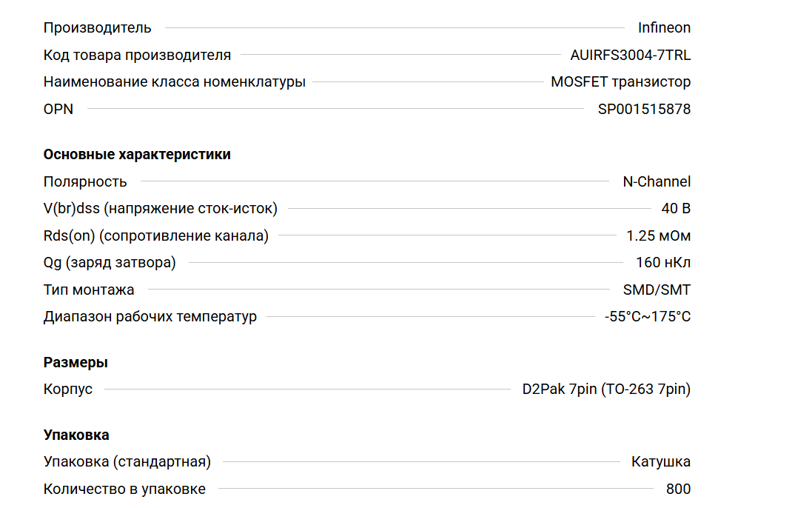
Task: Click the 160 нКл gate charge value
Action: point(663,263)
